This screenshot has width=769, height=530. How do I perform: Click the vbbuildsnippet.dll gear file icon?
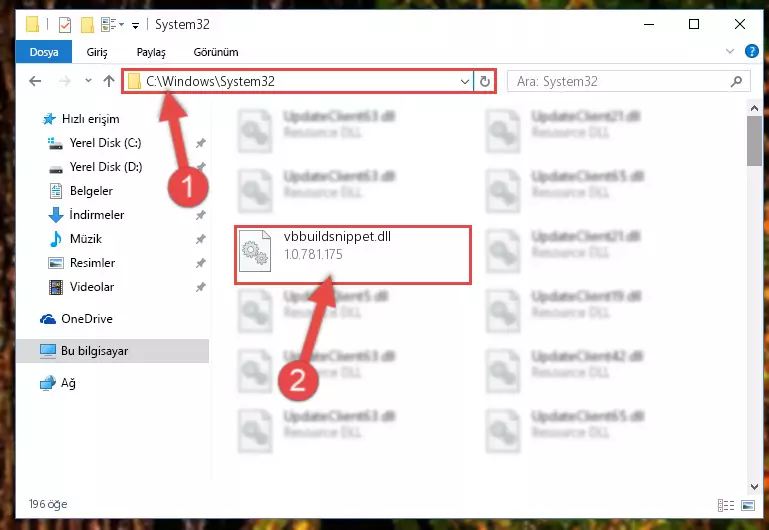tap(255, 251)
